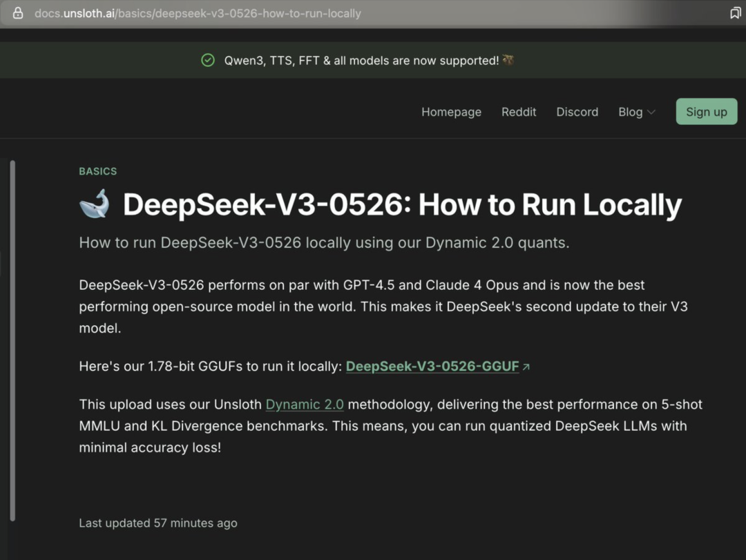Click the vertical scrollbar on the left side
Viewport: 746px width, 560px height.
12,340
